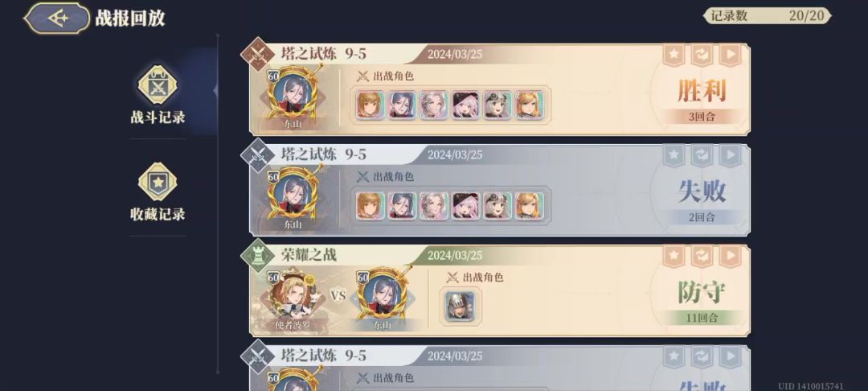
Task: Click the refresh icon on the failed record
Action: click(702, 155)
